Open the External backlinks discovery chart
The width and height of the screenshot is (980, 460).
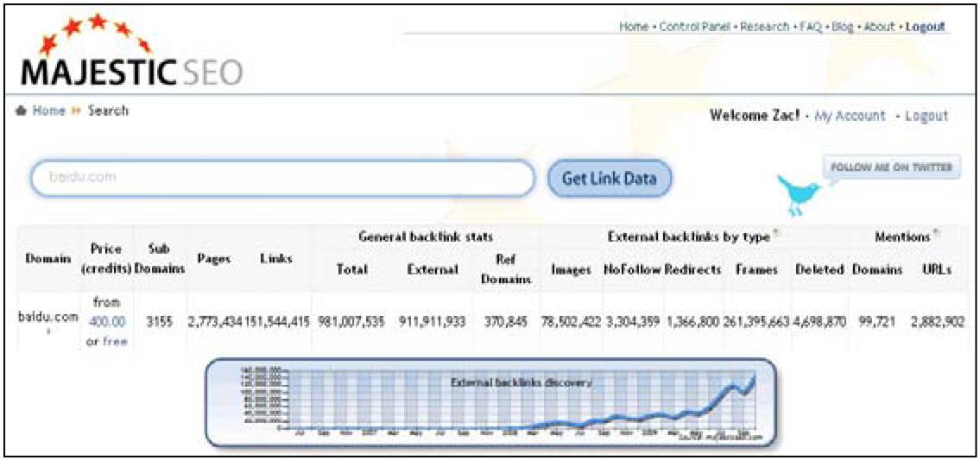[491, 402]
